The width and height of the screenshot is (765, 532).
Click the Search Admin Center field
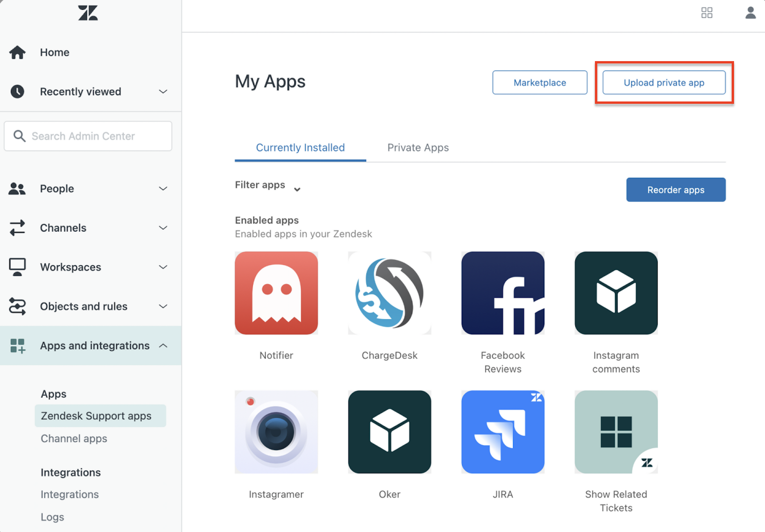pos(88,136)
